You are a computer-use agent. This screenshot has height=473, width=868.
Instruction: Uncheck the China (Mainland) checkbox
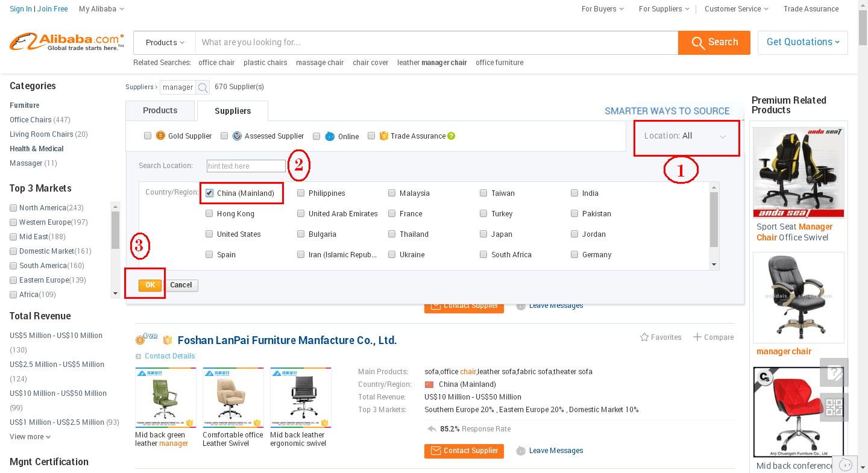(x=209, y=193)
